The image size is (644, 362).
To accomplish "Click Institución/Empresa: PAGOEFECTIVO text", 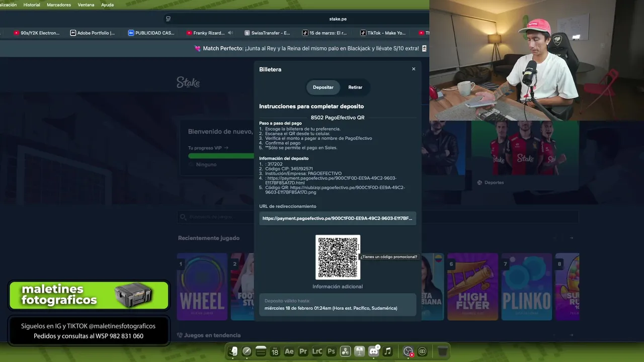I will 303,173.
